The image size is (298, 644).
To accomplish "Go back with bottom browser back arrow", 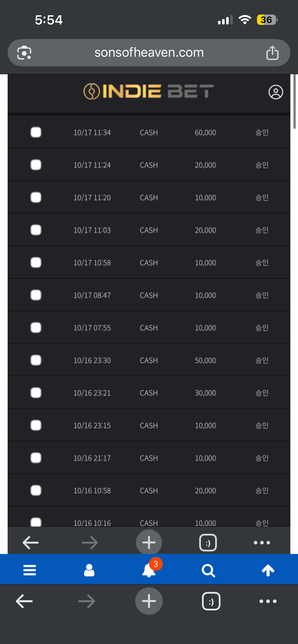I will pos(24,601).
